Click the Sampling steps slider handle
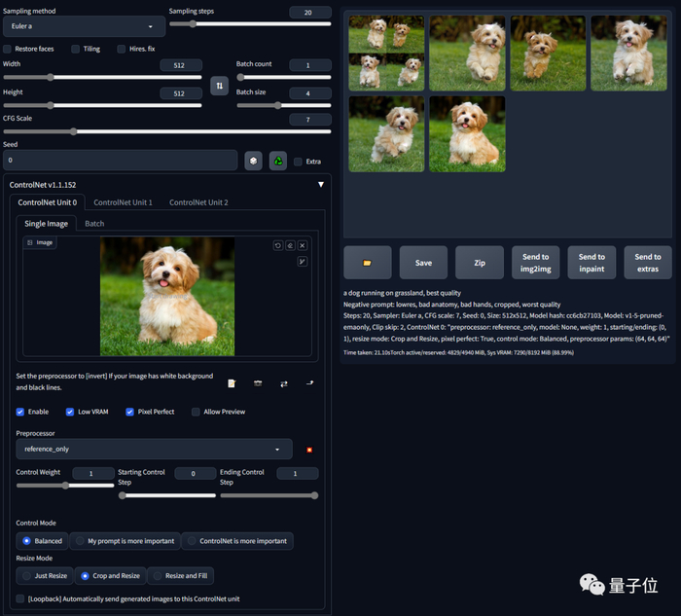This screenshot has height=616, width=681. point(193,24)
